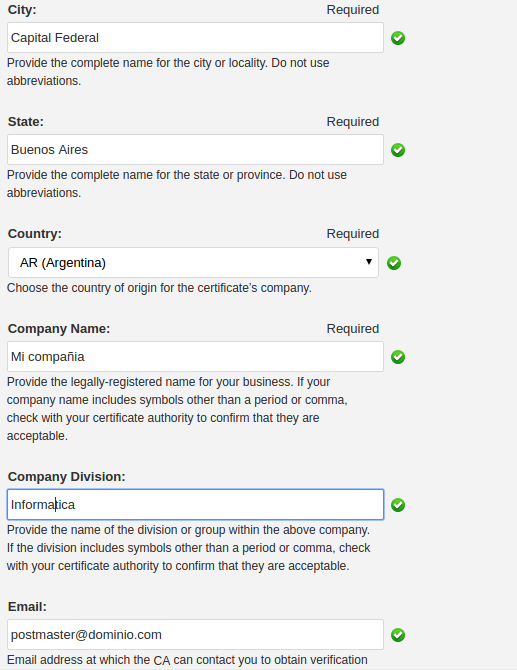Click the validation checkmark for Company Name

click(398, 357)
